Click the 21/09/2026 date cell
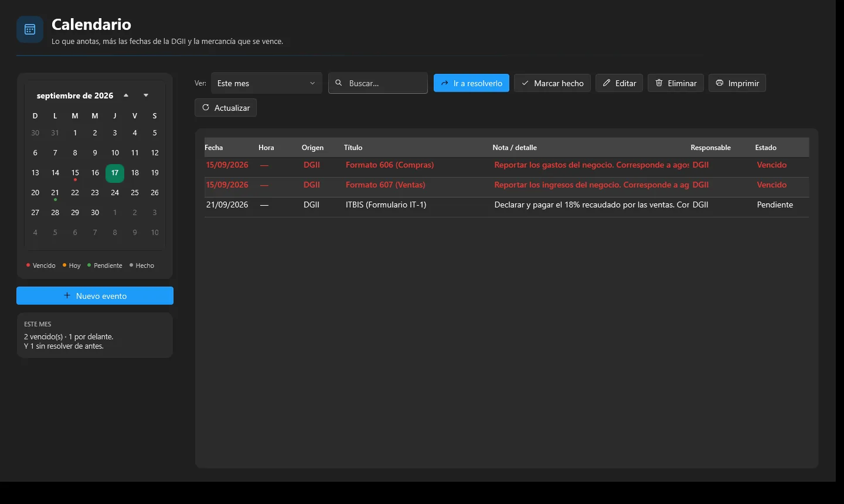 point(227,205)
